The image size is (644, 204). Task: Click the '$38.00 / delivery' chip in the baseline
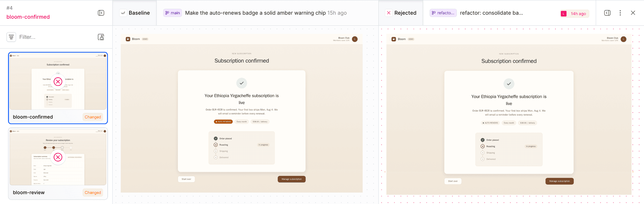click(x=260, y=122)
